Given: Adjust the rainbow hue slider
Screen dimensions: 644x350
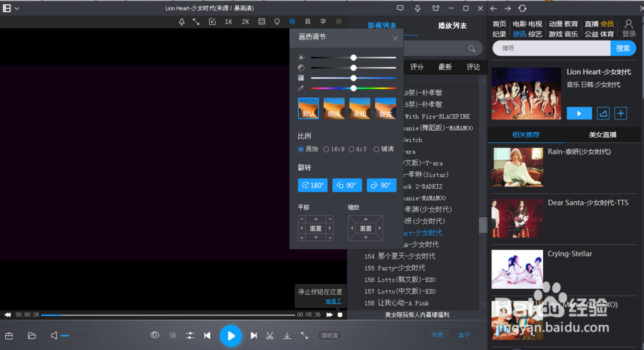Looking at the screenshot, I should 353,88.
